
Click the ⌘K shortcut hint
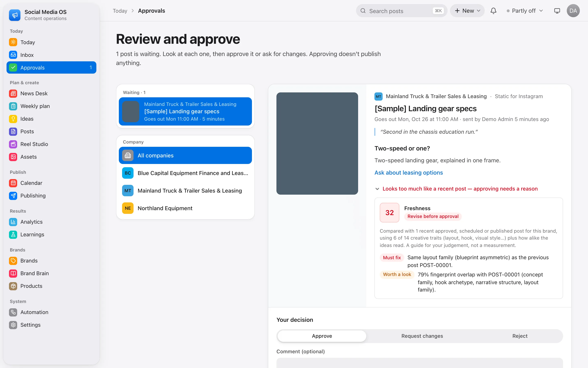click(x=438, y=11)
